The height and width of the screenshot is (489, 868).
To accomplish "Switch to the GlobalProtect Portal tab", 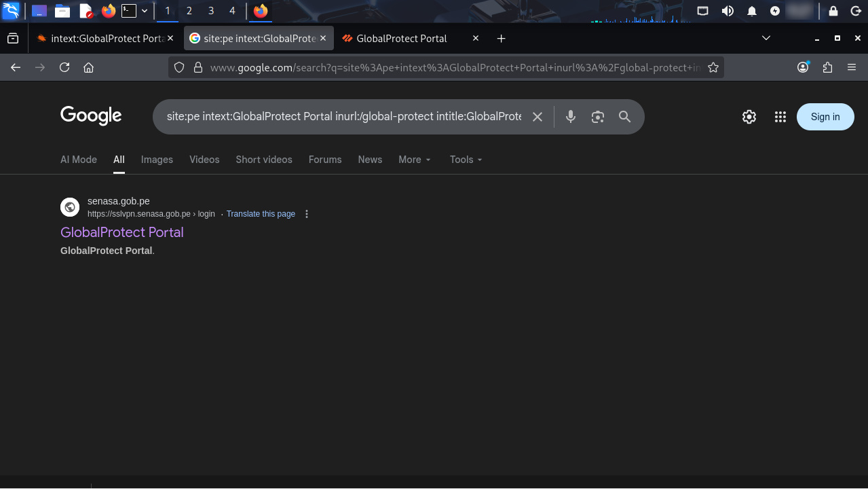I will click(x=401, y=39).
